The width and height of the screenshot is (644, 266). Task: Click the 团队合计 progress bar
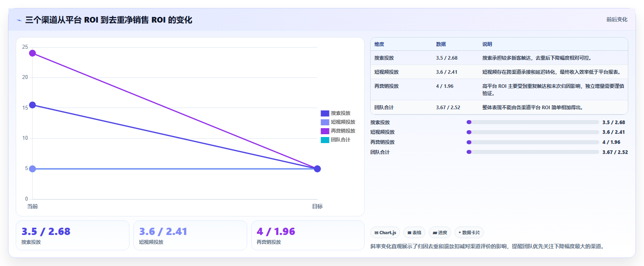click(533, 152)
